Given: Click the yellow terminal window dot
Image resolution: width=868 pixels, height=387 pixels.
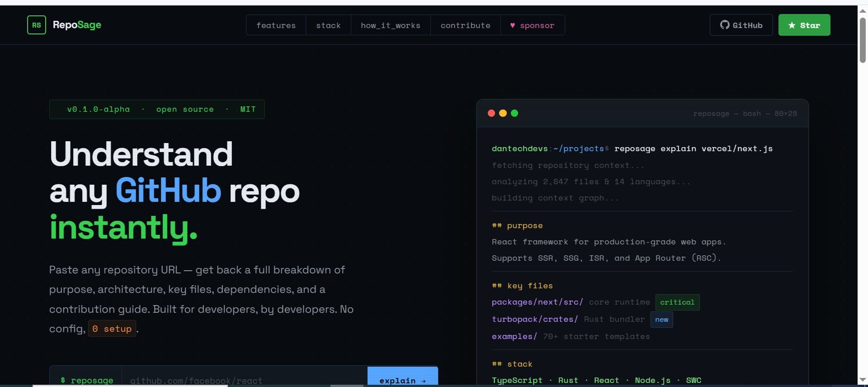Looking at the screenshot, I should [x=503, y=113].
